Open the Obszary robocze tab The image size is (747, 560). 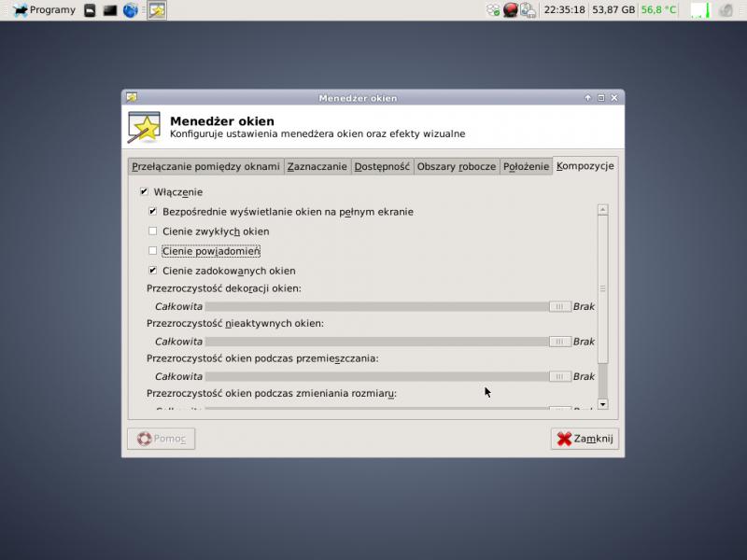tap(456, 166)
